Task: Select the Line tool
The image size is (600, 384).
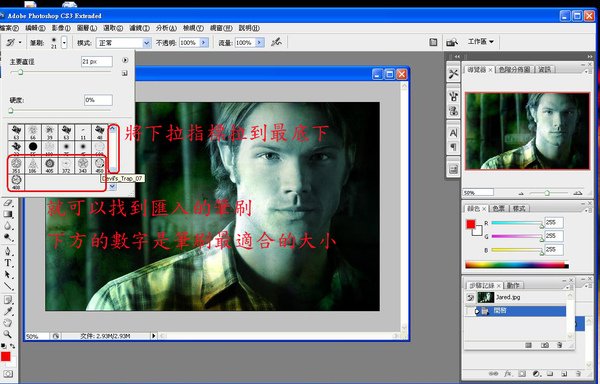Action: point(8,286)
